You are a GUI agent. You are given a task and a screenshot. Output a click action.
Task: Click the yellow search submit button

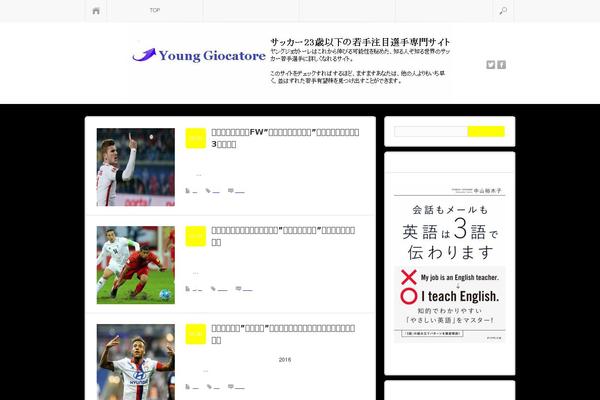tap(486, 131)
